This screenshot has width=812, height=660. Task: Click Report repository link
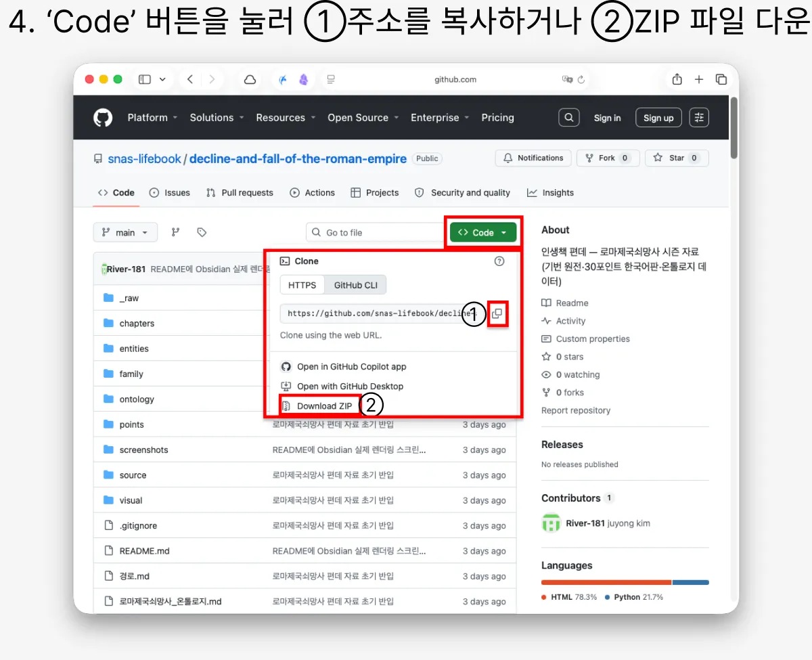coord(576,410)
